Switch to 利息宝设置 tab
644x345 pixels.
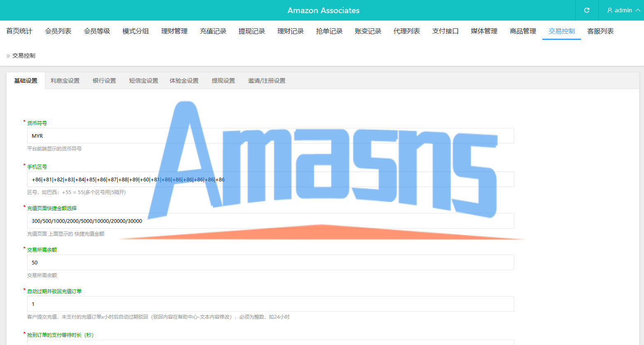pyautogui.click(x=65, y=81)
